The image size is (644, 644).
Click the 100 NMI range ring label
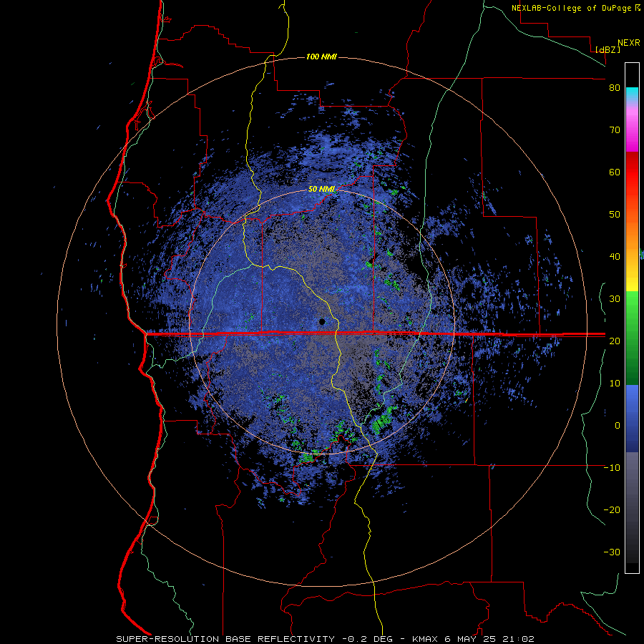(321, 57)
